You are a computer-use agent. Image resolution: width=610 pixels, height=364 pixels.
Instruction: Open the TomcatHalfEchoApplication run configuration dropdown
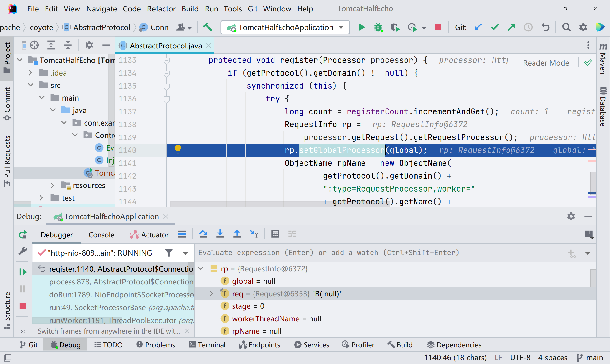pyautogui.click(x=285, y=27)
